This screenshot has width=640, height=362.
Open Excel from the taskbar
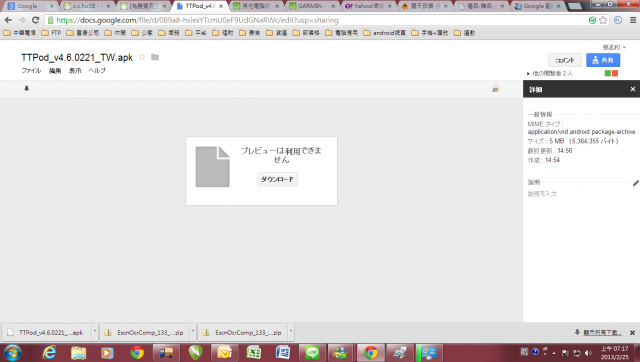coord(253,353)
